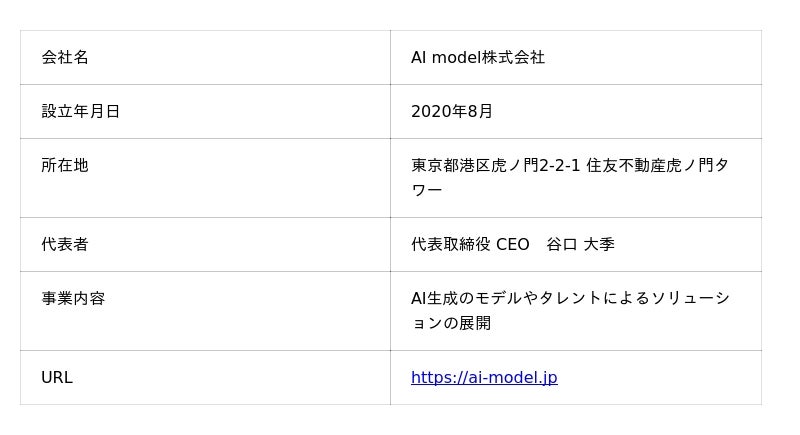800x435 pixels.
Task: Click the 代表取締役 title text
Action: (x=451, y=245)
